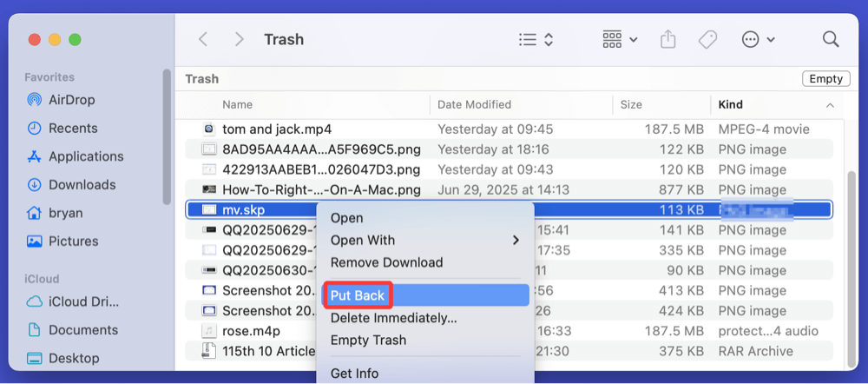
Task: Click the tom and jack.mp4 file icon
Action: [x=208, y=129]
